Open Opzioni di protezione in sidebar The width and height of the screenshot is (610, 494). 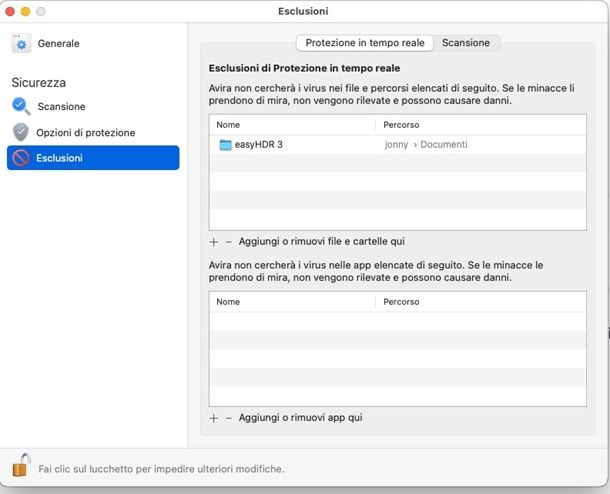(x=85, y=132)
